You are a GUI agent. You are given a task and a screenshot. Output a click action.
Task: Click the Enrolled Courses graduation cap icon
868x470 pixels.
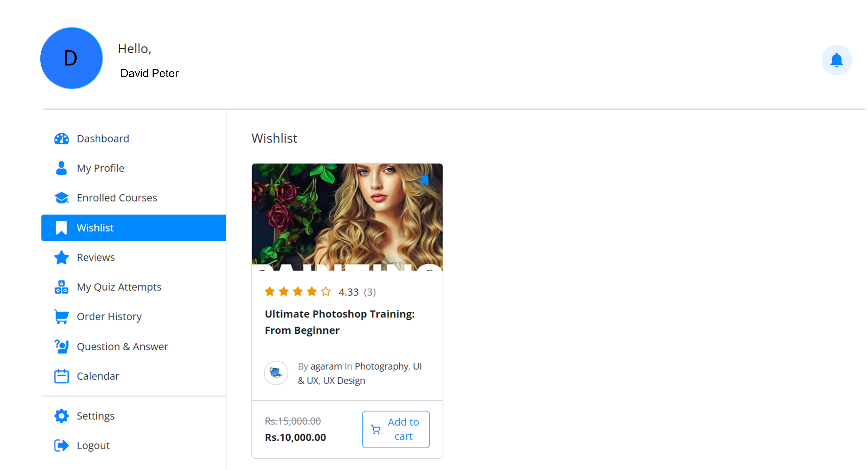tap(61, 198)
